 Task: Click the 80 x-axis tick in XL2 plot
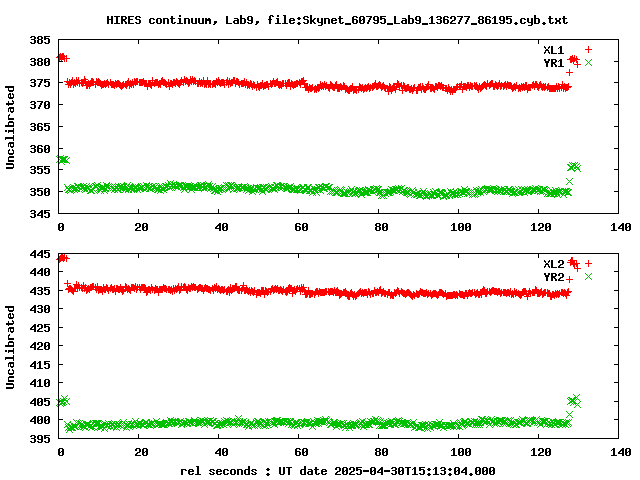point(381,452)
